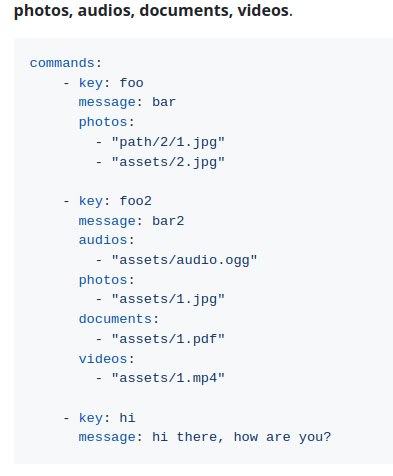393x476 pixels.
Task: Click the 'bar2' message value
Action: pos(168,221)
